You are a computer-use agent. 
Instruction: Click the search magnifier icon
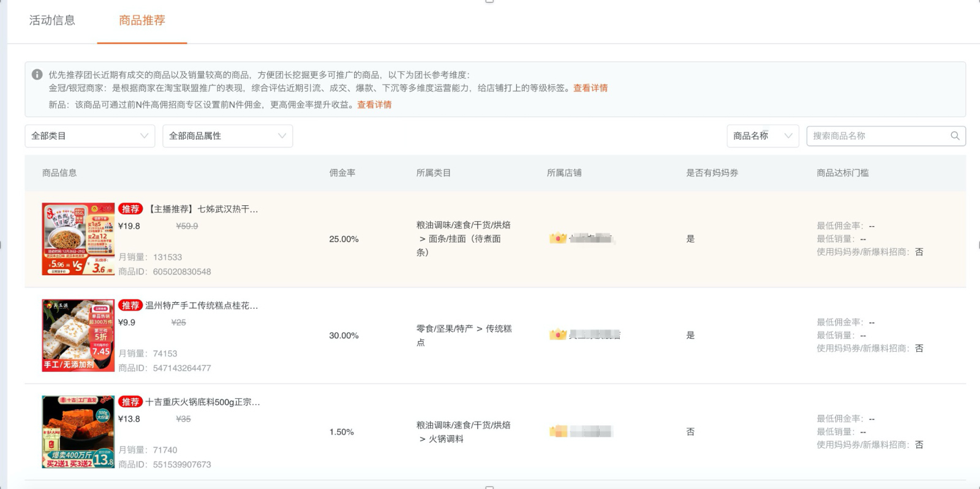click(954, 136)
